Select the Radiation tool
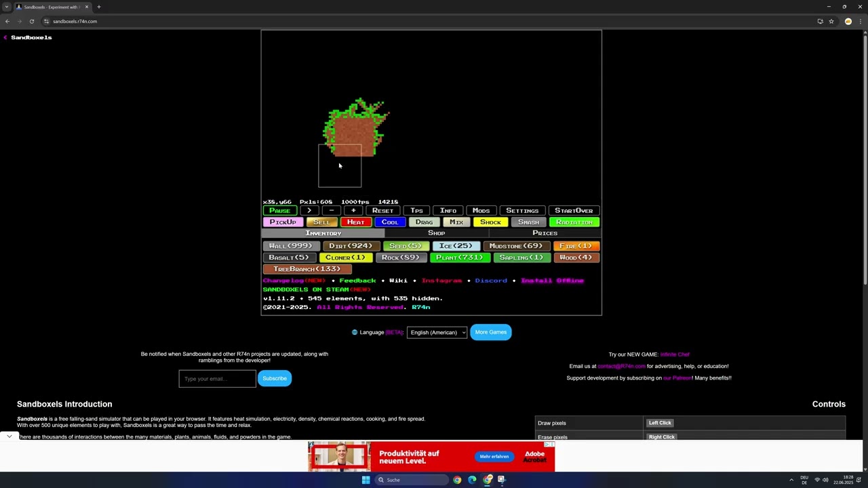The height and width of the screenshot is (488, 868). [x=574, y=222]
